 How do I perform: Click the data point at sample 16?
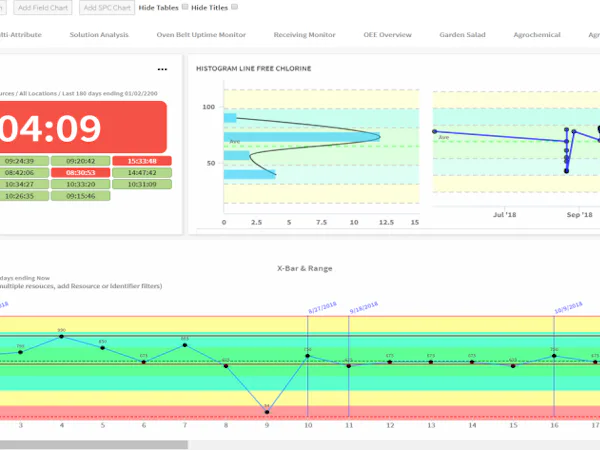[554, 356]
